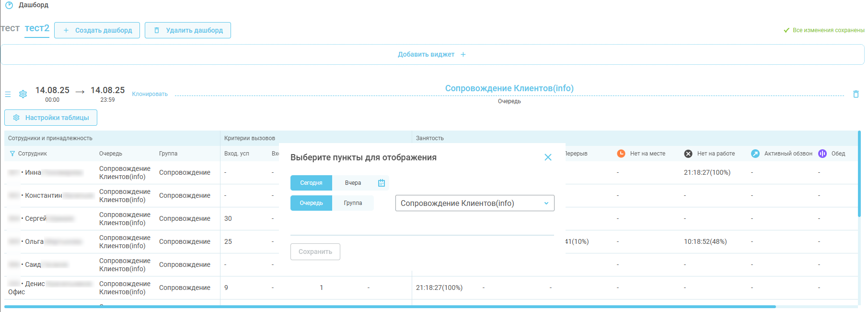The width and height of the screenshot is (868, 312).
Task: Click the 'Клонировать' link
Action: click(150, 94)
